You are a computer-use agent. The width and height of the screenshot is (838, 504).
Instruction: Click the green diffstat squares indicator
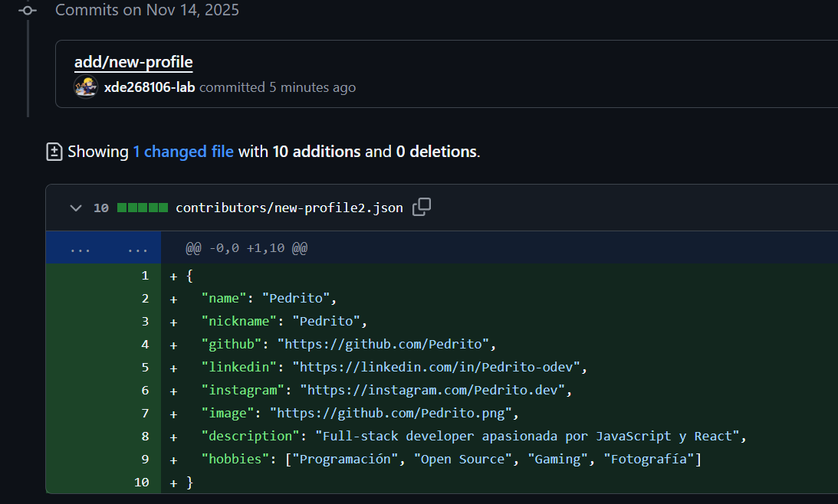pos(142,208)
